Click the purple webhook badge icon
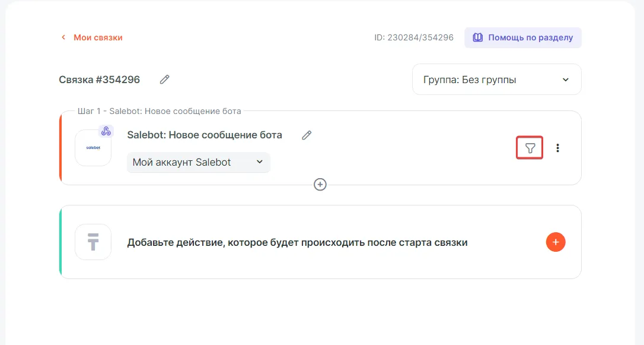The height and width of the screenshot is (345, 644). tap(106, 131)
